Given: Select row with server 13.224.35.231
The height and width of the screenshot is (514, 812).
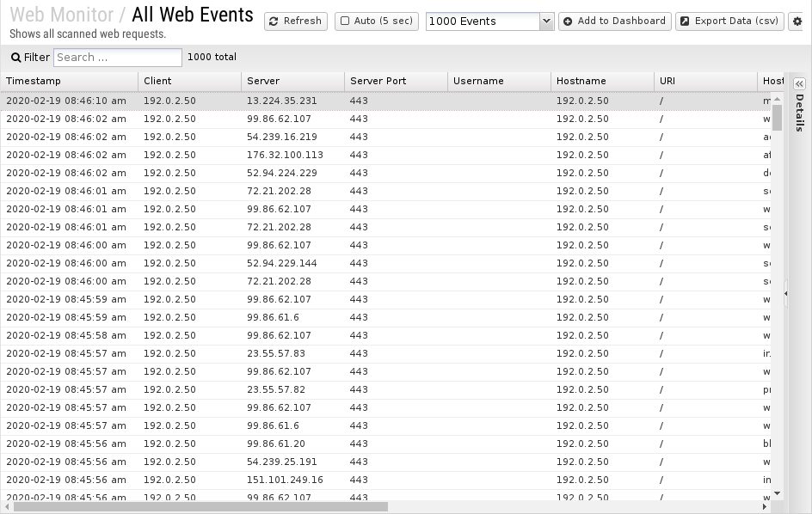Looking at the screenshot, I should pos(385,101).
